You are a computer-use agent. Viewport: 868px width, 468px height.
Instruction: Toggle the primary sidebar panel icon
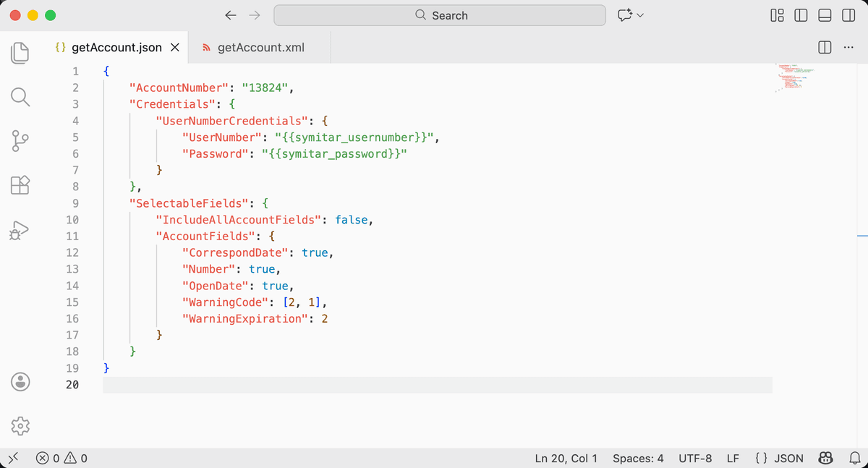coord(801,14)
